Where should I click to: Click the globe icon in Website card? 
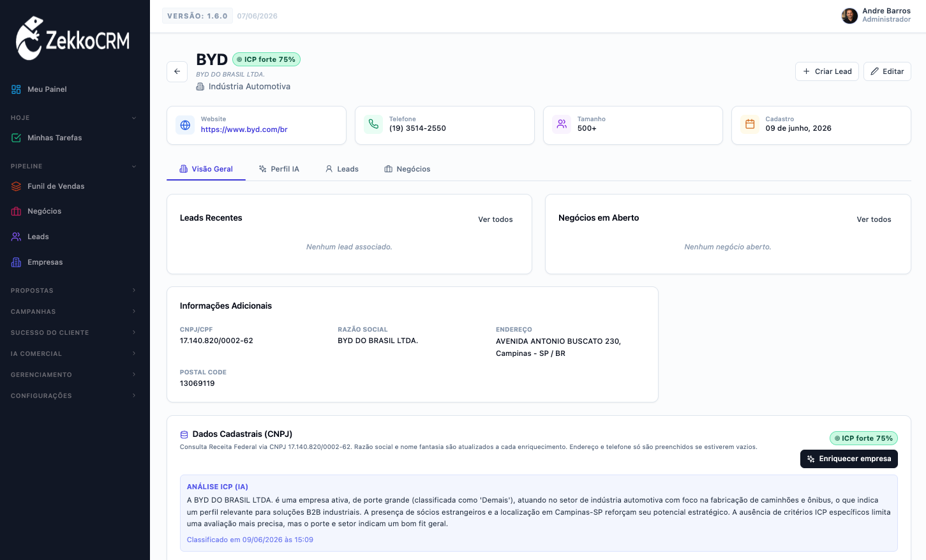[x=185, y=125]
